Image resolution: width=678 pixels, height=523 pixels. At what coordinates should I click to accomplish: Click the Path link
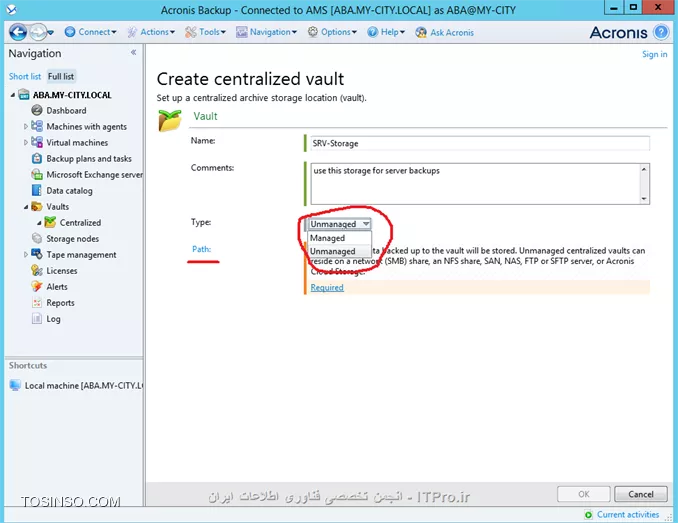(201, 249)
